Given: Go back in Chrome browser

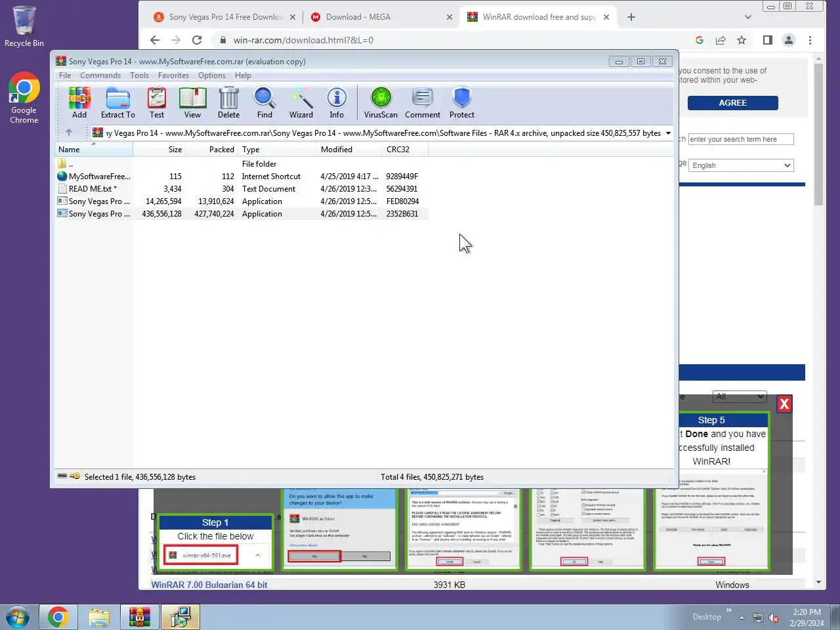Looking at the screenshot, I should 155,40.
